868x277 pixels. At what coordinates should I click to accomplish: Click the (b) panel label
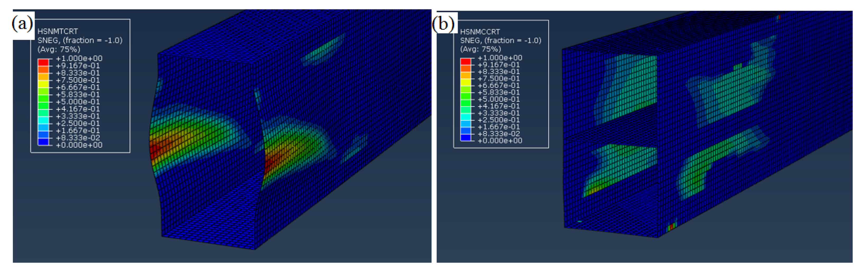pos(444,24)
